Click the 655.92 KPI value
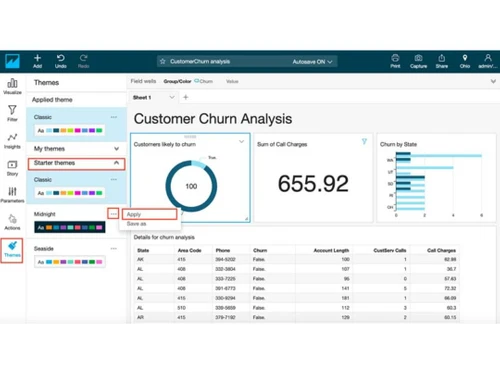 click(x=313, y=183)
